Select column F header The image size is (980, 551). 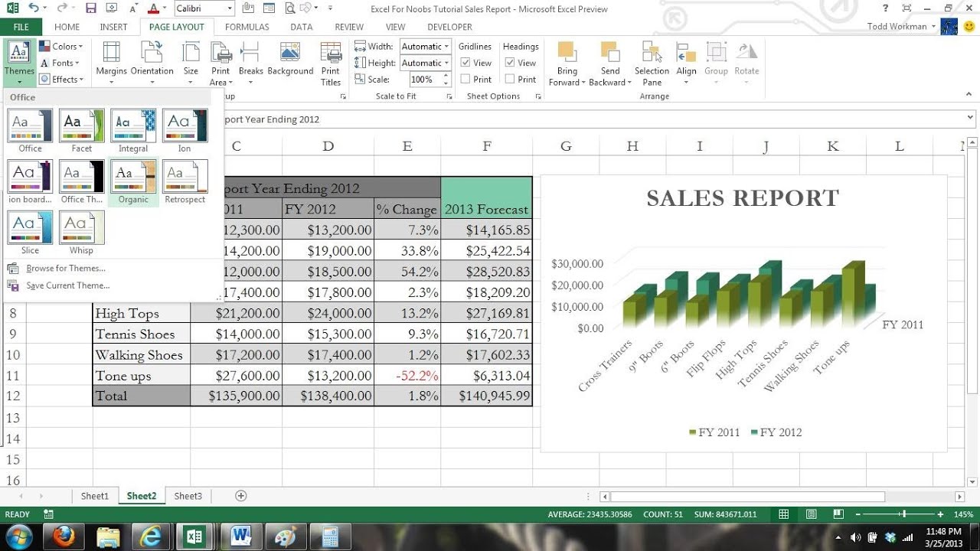coord(487,146)
